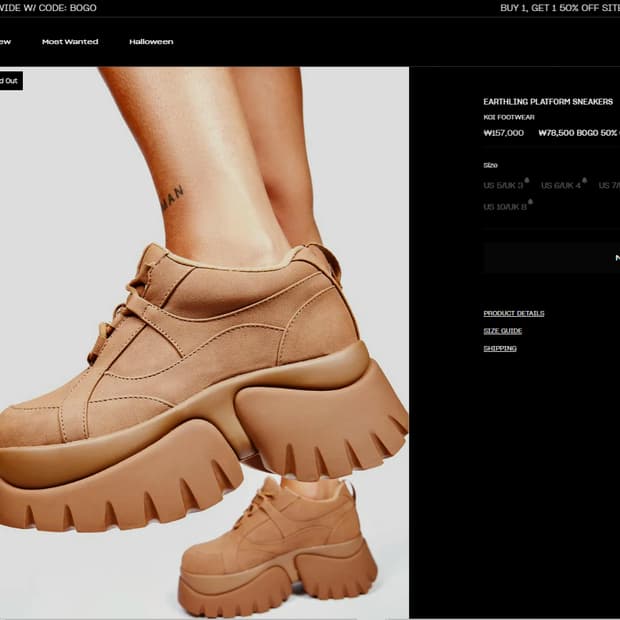Click the Sold Out badge on the image
Screen dimensions: 620x620
point(9,81)
